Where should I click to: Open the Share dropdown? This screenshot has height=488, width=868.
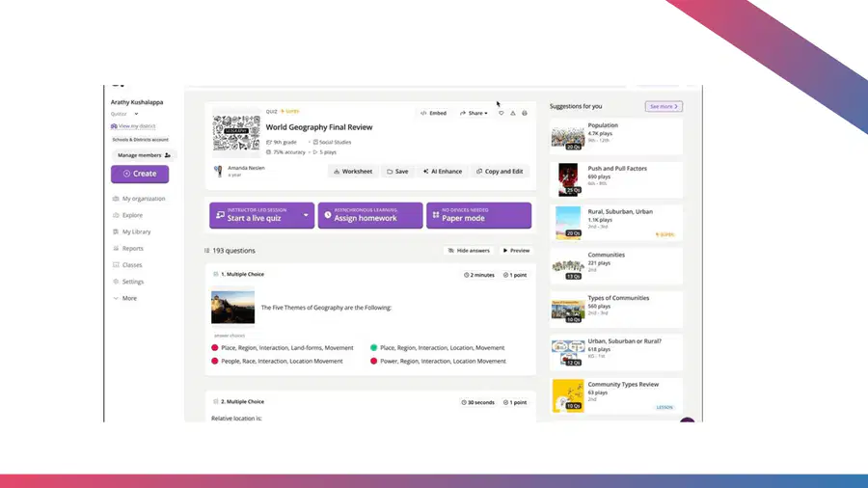[x=474, y=113]
